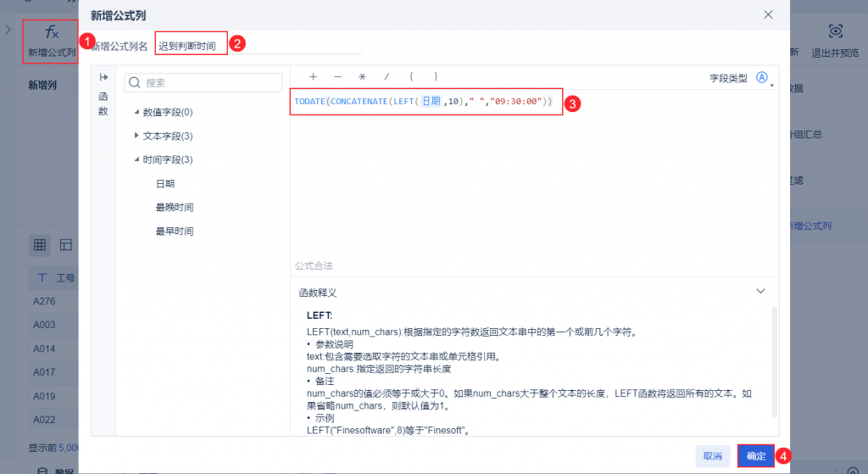Click the 新增列 tab label
Image resolution: width=868 pixels, height=474 pixels.
[x=42, y=86]
